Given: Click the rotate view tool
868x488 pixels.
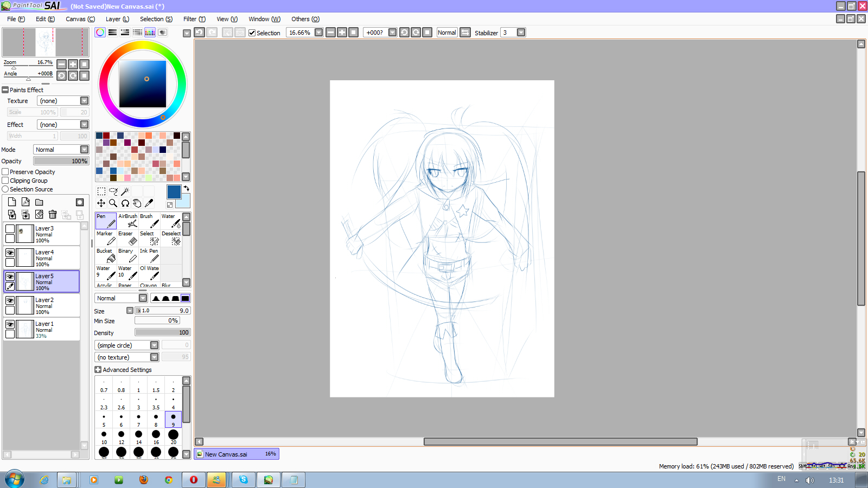Looking at the screenshot, I should tap(125, 203).
